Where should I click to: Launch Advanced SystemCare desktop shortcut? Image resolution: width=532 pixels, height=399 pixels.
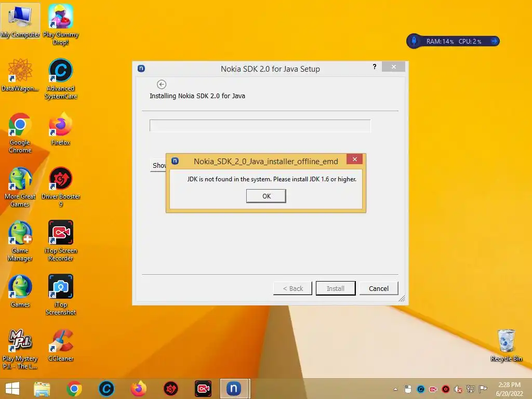(x=61, y=79)
